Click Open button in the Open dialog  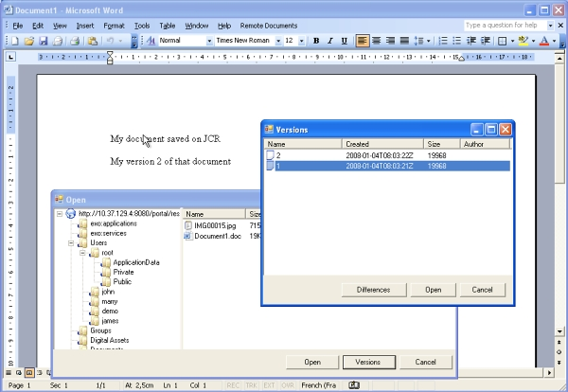click(x=312, y=362)
